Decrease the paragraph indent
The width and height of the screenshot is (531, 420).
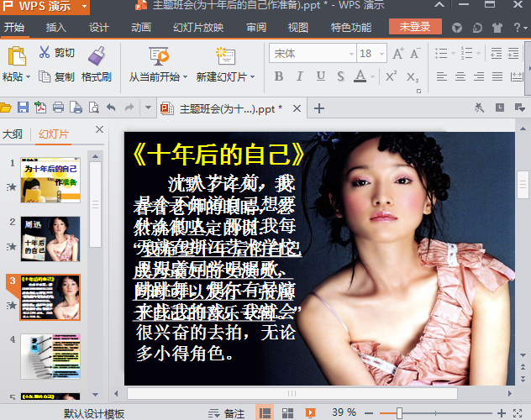click(x=496, y=53)
